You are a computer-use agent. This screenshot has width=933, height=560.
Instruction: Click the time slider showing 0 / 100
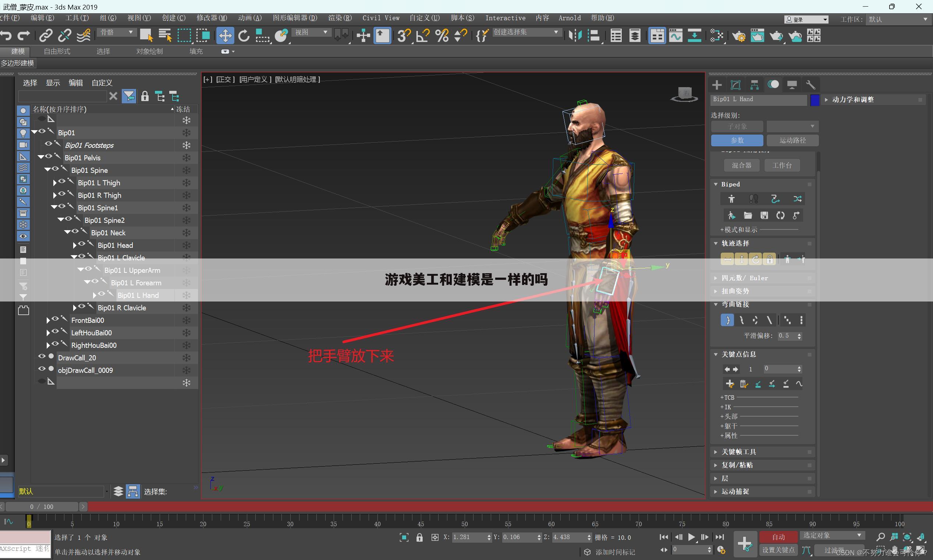(x=42, y=506)
